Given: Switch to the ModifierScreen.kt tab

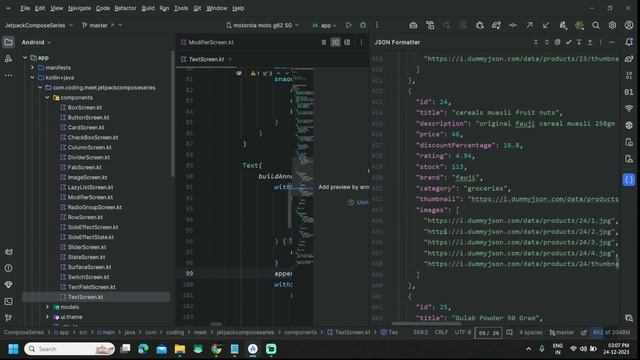Looking at the screenshot, I should (x=207, y=42).
